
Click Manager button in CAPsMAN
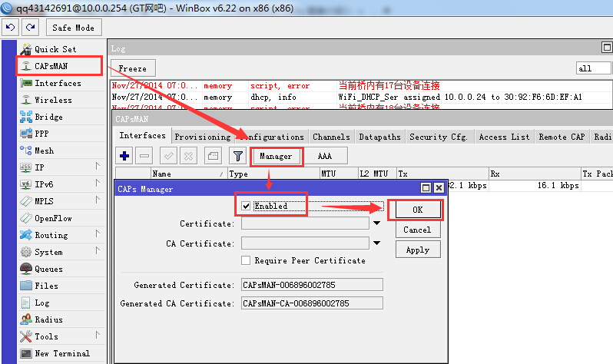click(276, 156)
